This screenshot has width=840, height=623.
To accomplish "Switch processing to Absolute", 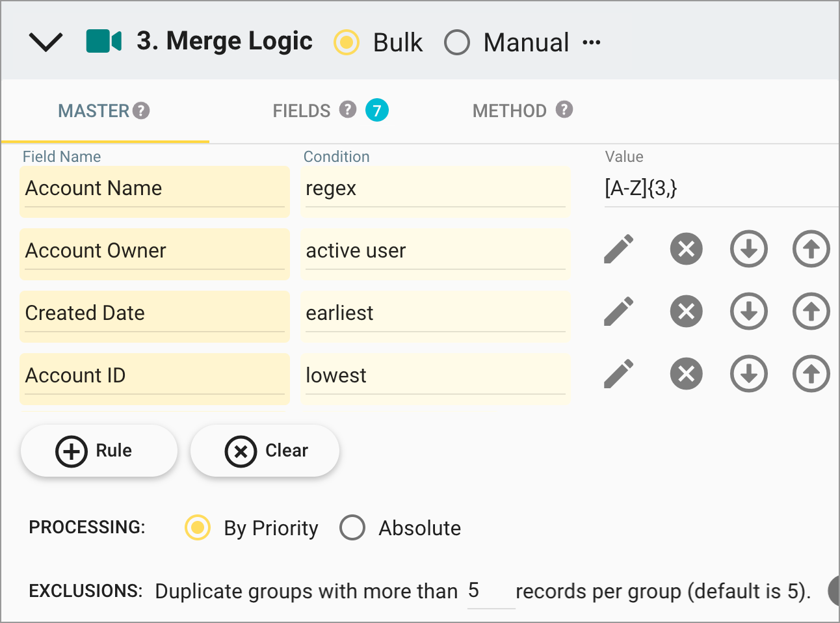I will point(352,528).
